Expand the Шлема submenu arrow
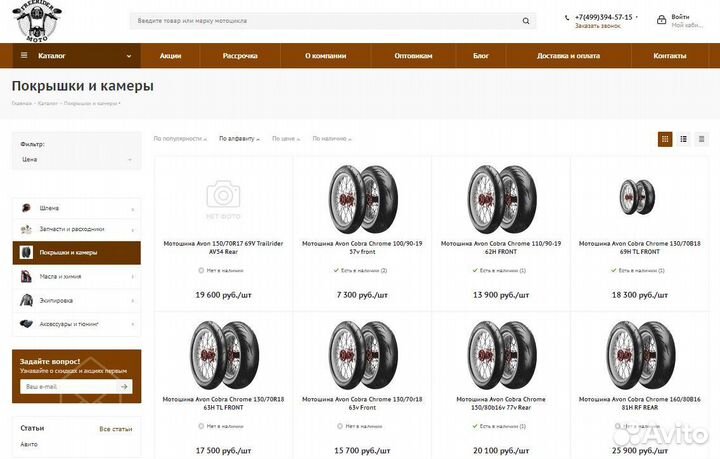Image resolution: width=720 pixels, height=459 pixels. pyautogui.click(x=133, y=209)
